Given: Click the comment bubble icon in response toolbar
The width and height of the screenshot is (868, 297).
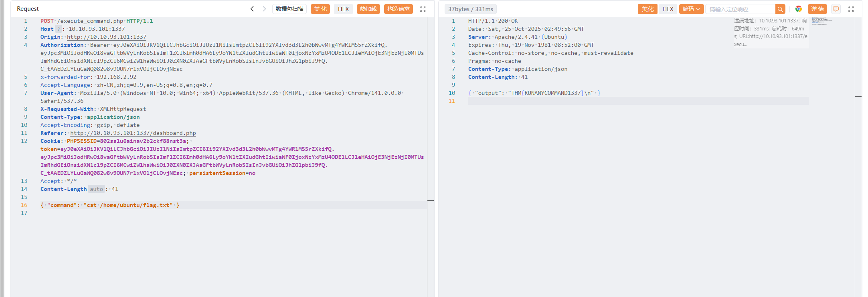Looking at the screenshot, I should [836, 9].
